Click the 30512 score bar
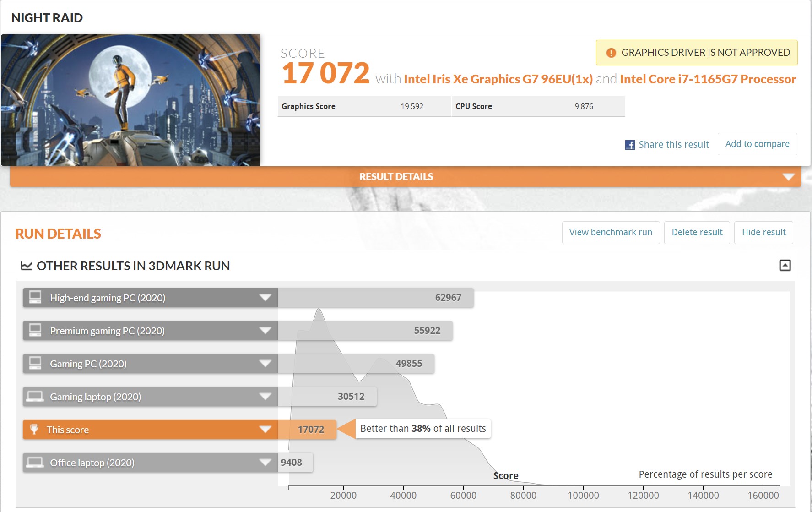This screenshot has width=812, height=512. 327,397
